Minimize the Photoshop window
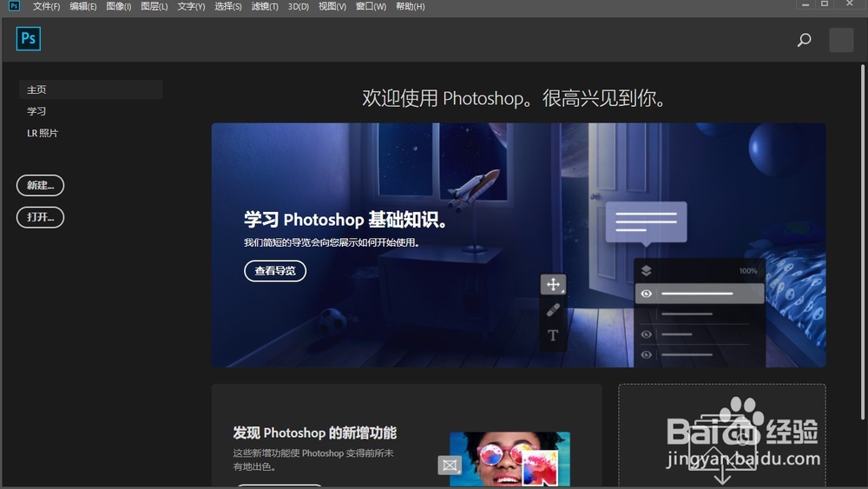This screenshot has height=489, width=868. coord(806,4)
